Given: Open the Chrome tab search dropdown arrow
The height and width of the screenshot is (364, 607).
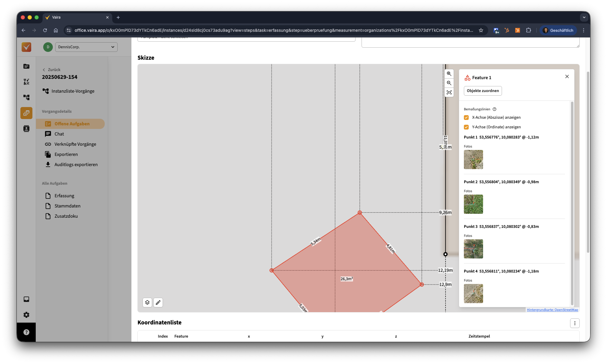Looking at the screenshot, I should coord(584,17).
